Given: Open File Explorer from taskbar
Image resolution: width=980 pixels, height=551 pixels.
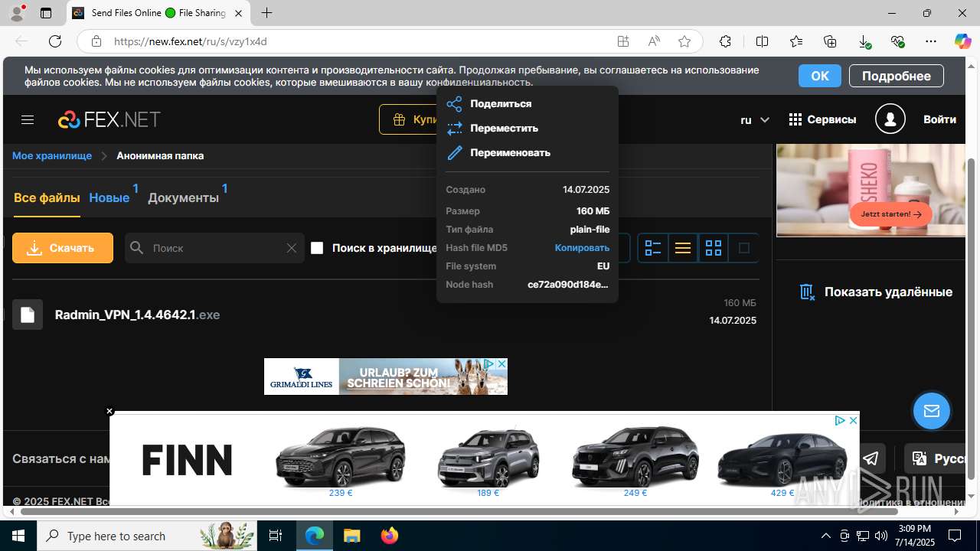Looking at the screenshot, I should 351,536.
